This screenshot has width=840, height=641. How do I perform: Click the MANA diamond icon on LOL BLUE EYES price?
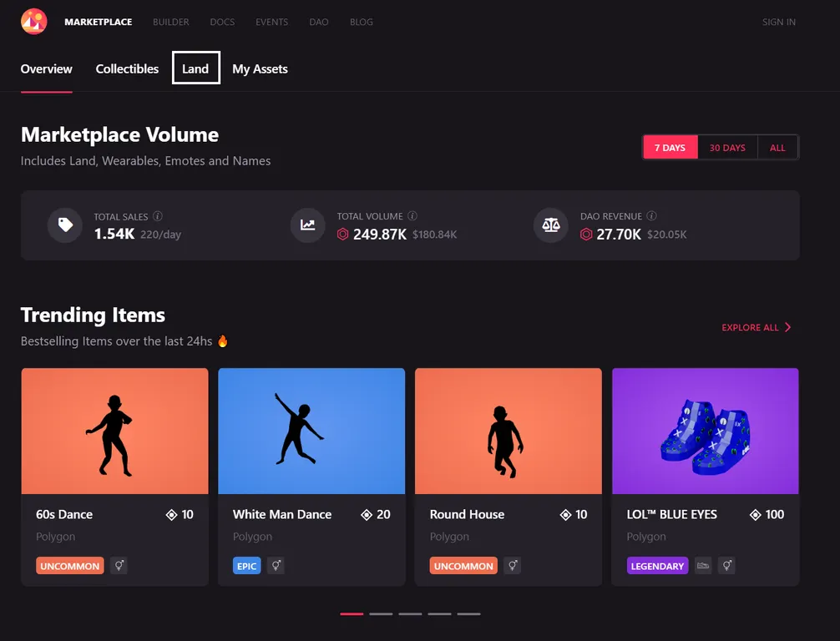[x=756, y=515]
